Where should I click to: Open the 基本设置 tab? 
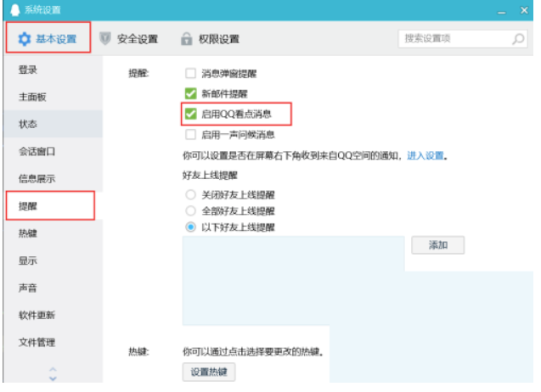coord(48,39)
